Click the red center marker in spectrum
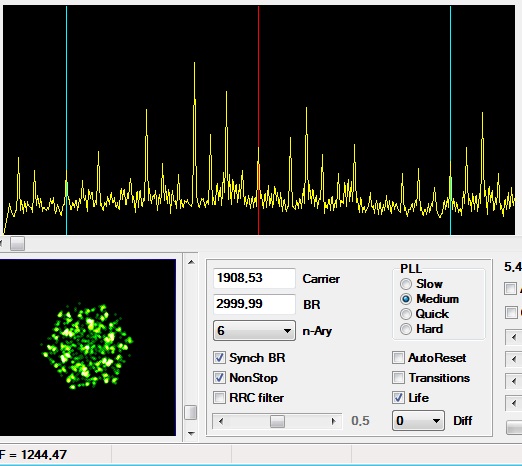This screenshot has width=522, height=466. (x=258, y=120)
